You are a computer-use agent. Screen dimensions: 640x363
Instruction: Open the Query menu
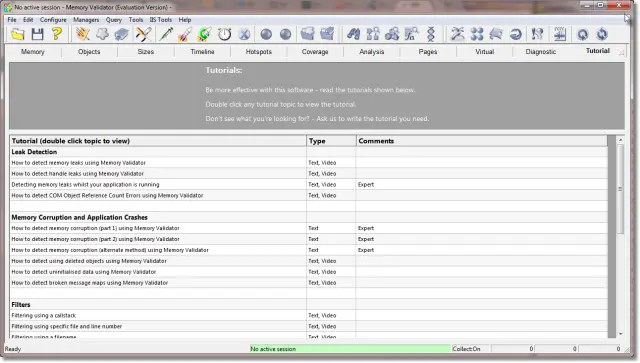tap(114, 20)
